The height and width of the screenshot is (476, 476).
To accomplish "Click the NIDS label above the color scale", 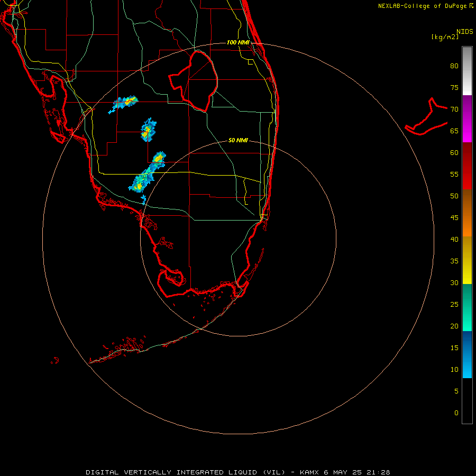I will (x=465, y=31).
